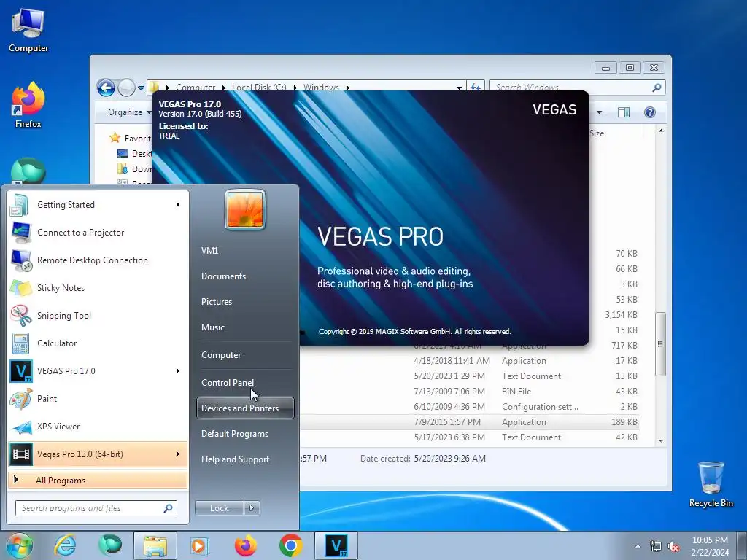Viewport: 747px width, 560px height.
Task: Expand Vegas Pro 13.0 jump list arrow
Action: coord(178,454)
